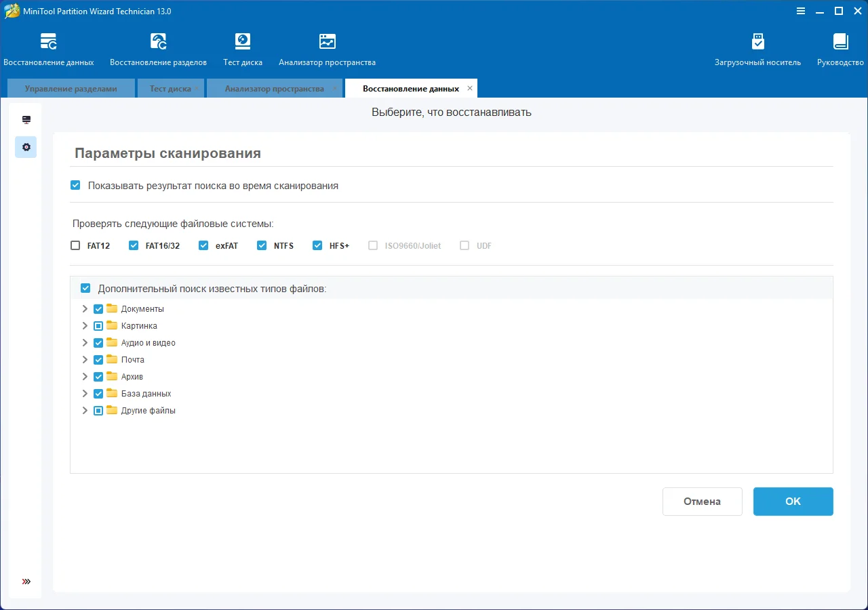Expand the Документы folder tree node
The width and height of the screenshot is (868, 610).
click(85, 309)
